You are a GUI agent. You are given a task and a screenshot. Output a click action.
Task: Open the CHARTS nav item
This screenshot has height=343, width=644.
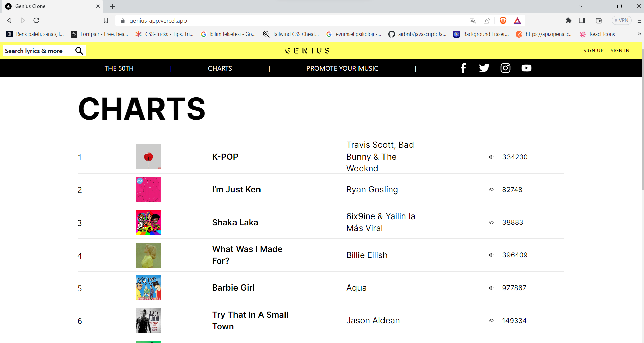(220, 68)
